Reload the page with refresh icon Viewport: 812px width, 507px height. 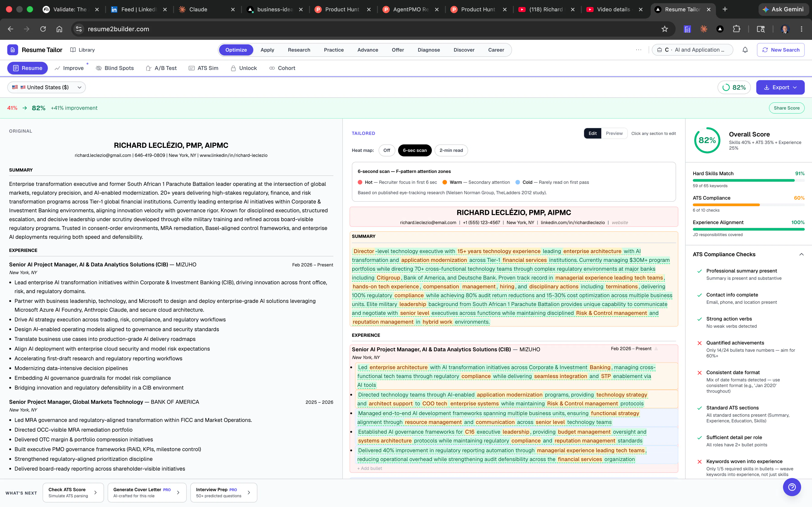coord(43,29)
